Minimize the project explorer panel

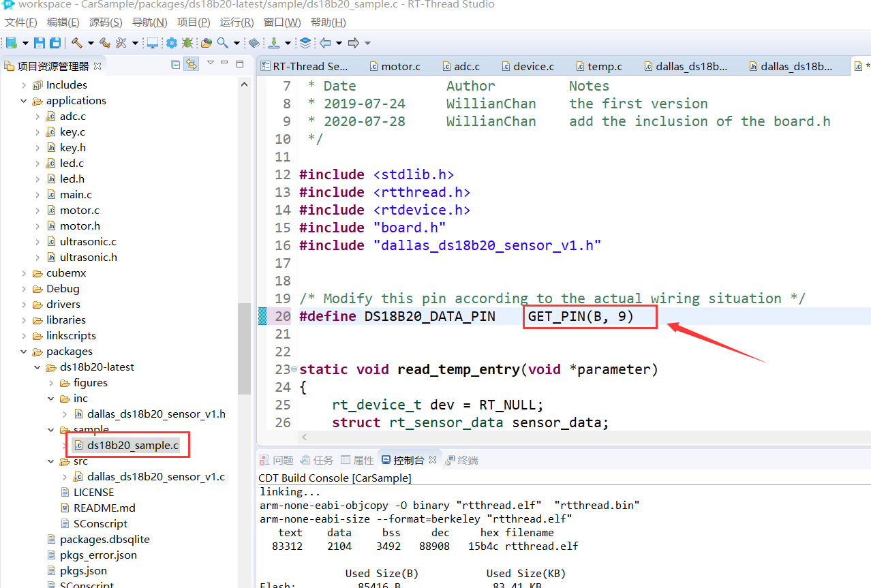click(226, 63)
